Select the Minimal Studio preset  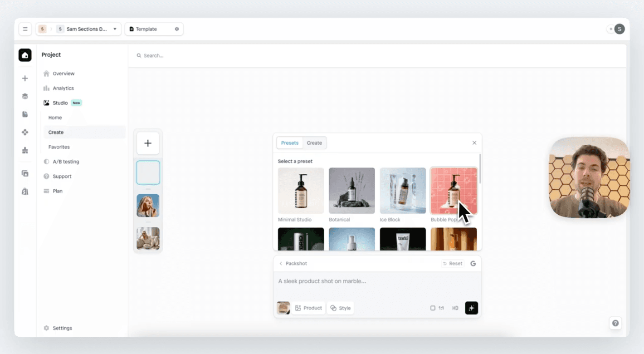click(x=301, y=191)
